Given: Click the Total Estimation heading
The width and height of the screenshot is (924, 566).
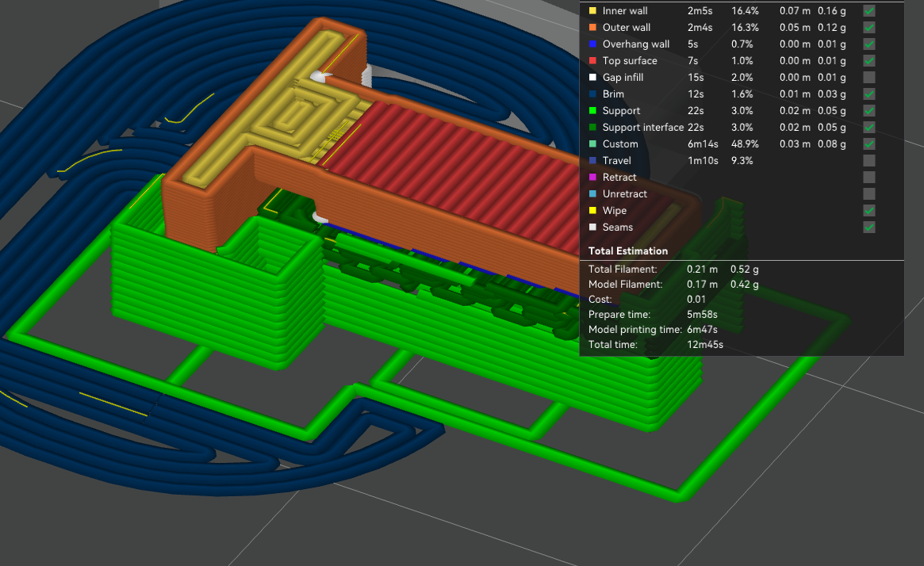Looking at the screenshot, I should pyautogui.click(x=627, y=251).
